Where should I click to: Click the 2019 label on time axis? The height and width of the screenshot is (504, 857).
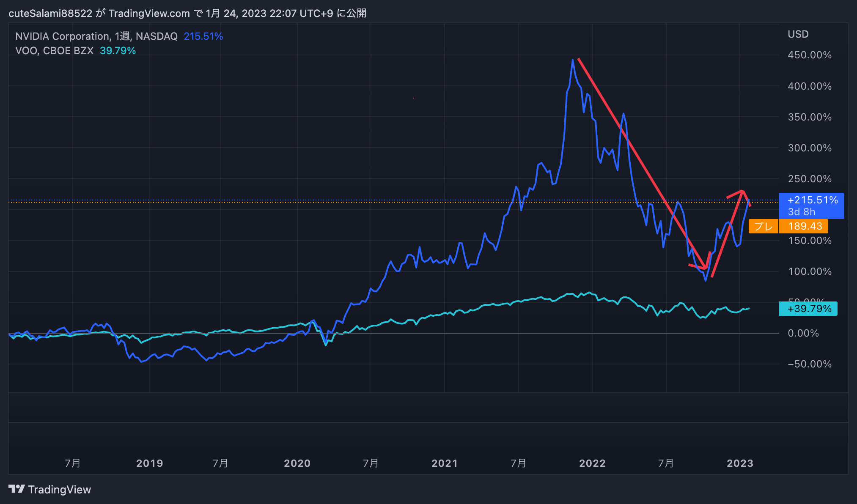point(149,463)
